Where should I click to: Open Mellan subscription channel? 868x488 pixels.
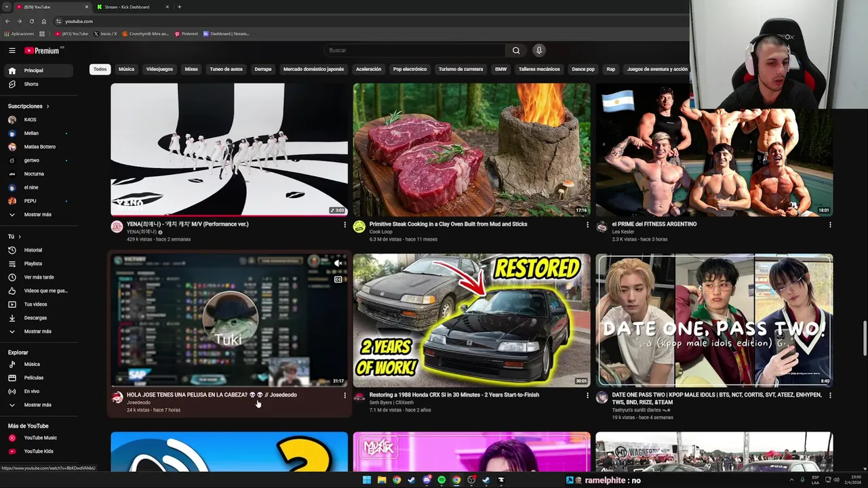coord(38,134)
